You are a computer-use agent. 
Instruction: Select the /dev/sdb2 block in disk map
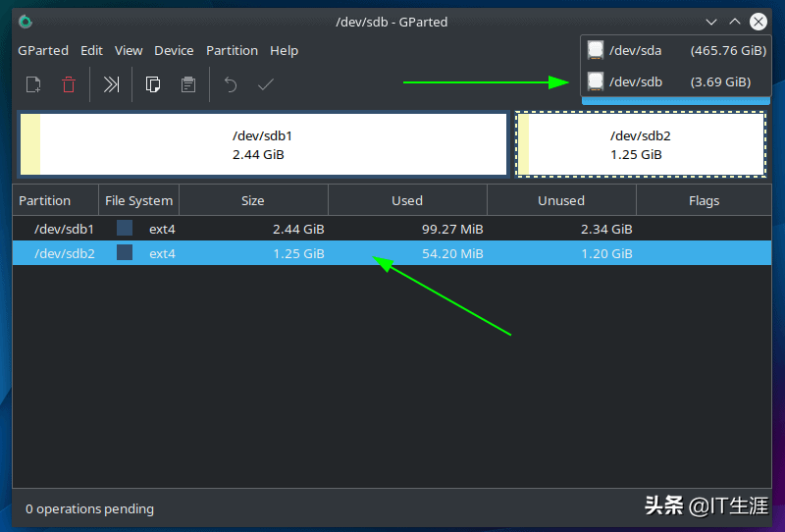pos(640,144)
